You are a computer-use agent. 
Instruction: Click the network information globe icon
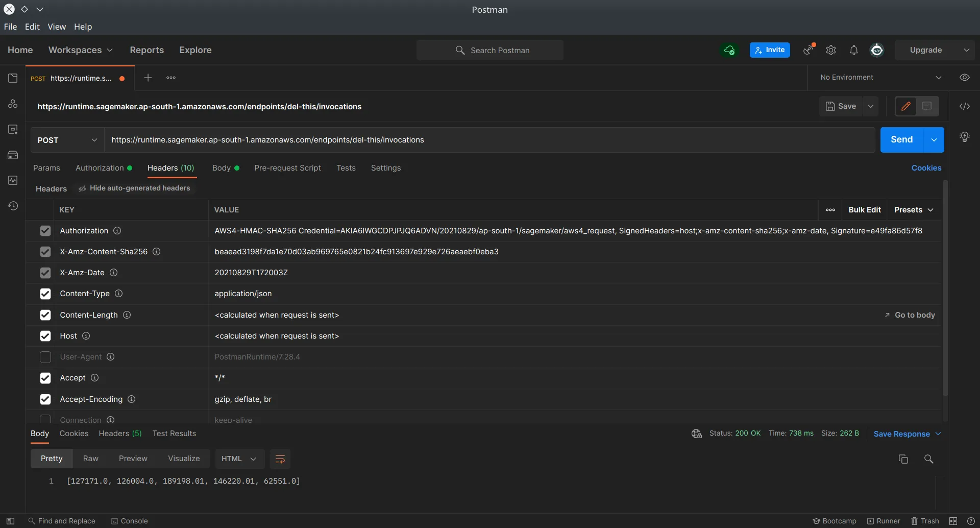click(x=697, y=434)
